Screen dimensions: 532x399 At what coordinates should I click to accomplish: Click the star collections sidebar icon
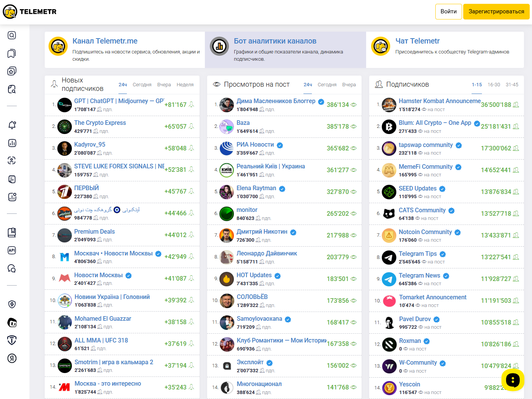(x=12, y=71)
